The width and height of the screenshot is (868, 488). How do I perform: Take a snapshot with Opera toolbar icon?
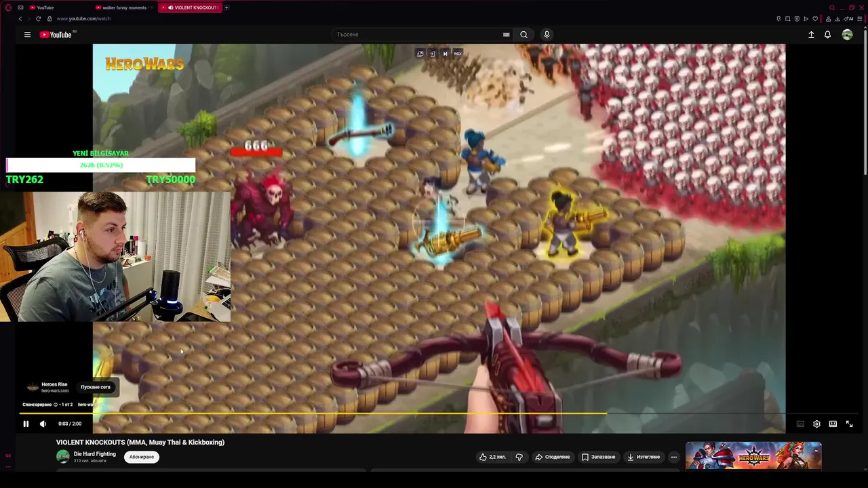tap(787, 19)
